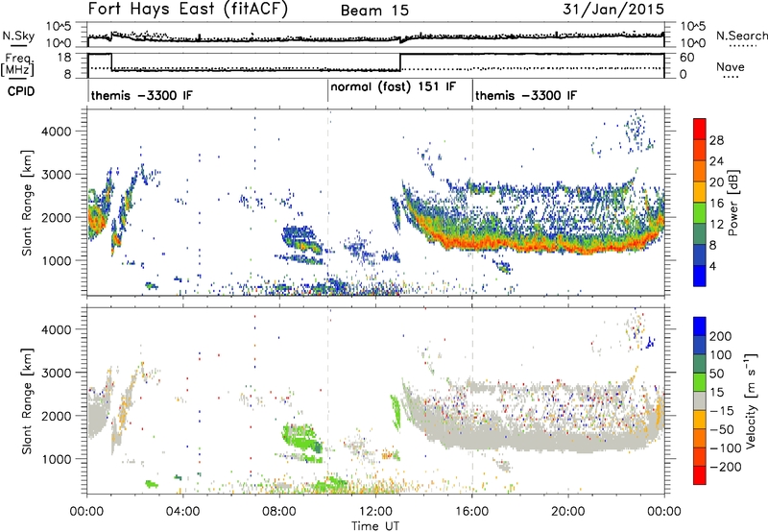
Task: Click the 'Power [dB]' colorbar title
Action: tap(732, 203)
